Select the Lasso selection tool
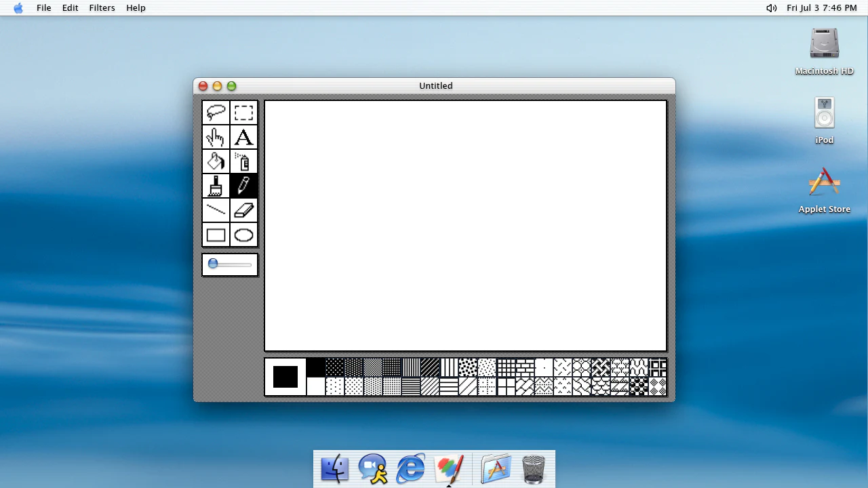Viewport: 868px width, 488px height. [x=216, y=113]
